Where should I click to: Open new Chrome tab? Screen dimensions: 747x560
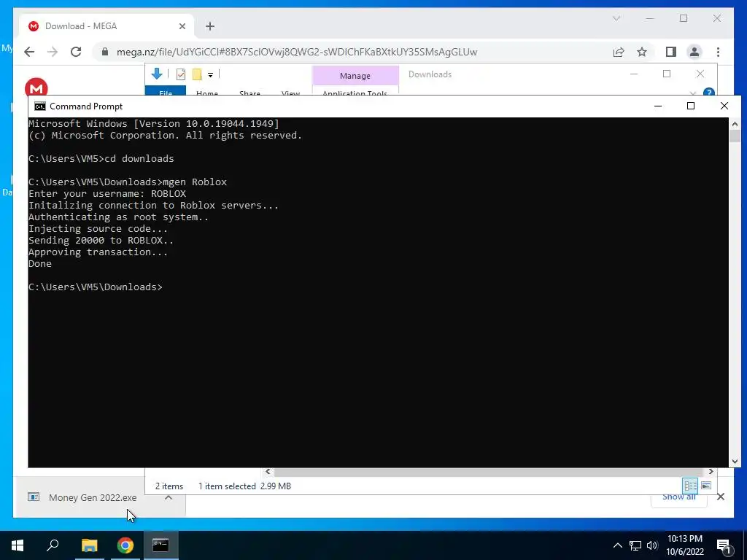pos(210,26)
